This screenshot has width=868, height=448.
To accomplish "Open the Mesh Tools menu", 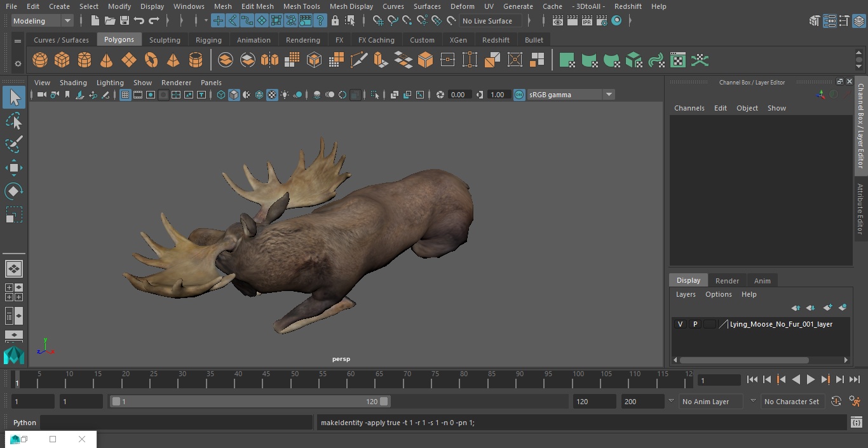I will pos(301,6).
